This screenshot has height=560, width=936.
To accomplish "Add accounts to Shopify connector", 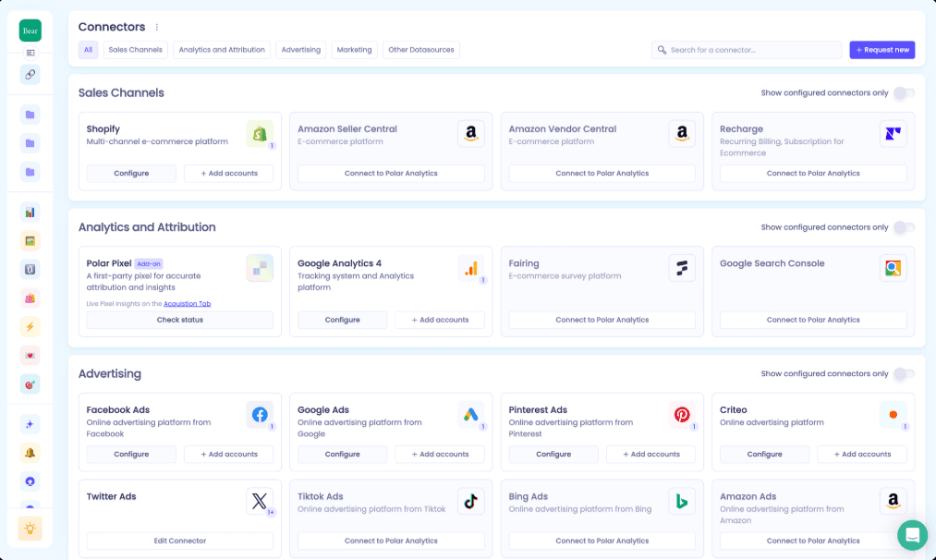I will click(228, 173).
